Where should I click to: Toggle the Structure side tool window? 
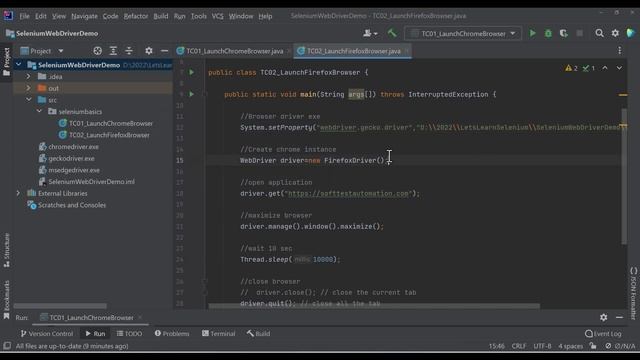pyautogui.click(x=7, y=250)
